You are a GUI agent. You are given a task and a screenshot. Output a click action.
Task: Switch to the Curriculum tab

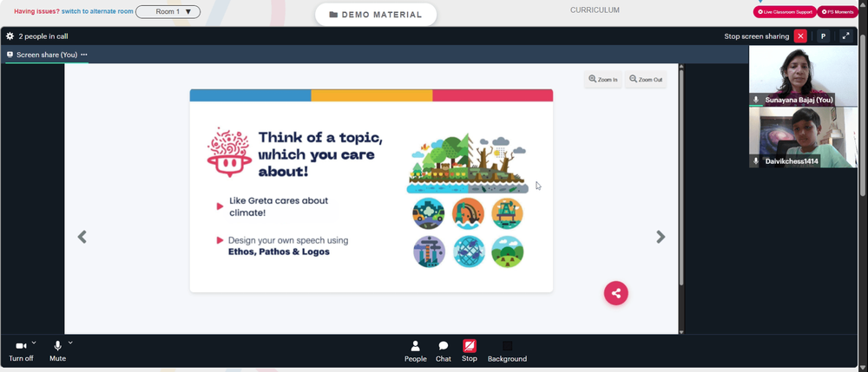pyautogui.click(x=595, y=10)
